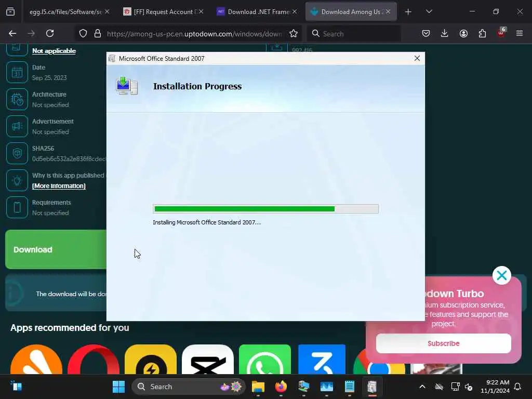Viewport: 532px width, 399px height.
Task: Click the Office installer computer icon
Action: point(127,86)
